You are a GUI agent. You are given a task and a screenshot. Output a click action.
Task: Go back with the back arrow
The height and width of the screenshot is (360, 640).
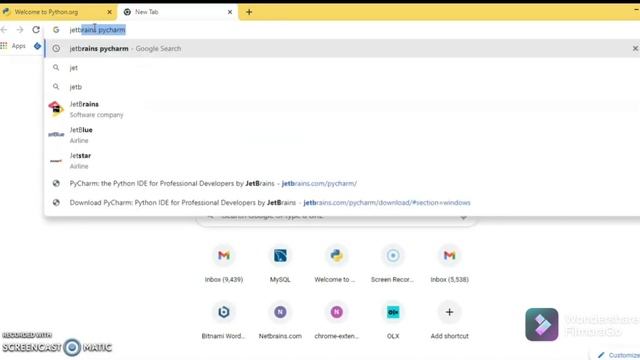(4, 30)
